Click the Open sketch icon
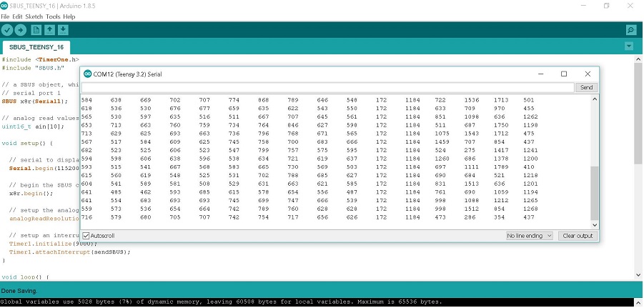Screen dimensions: 644x308 point(49,30)
